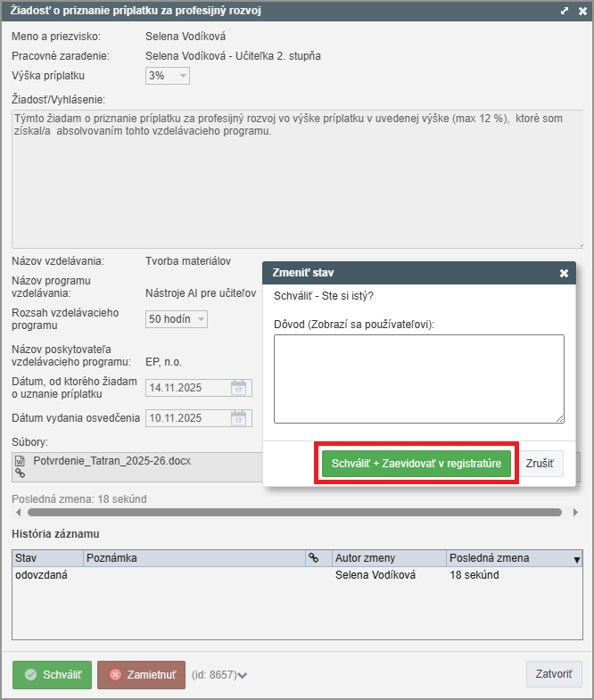The image size is (594, 700).
Task: Click the horizontal scrollbar track
Action: point(294,513)
